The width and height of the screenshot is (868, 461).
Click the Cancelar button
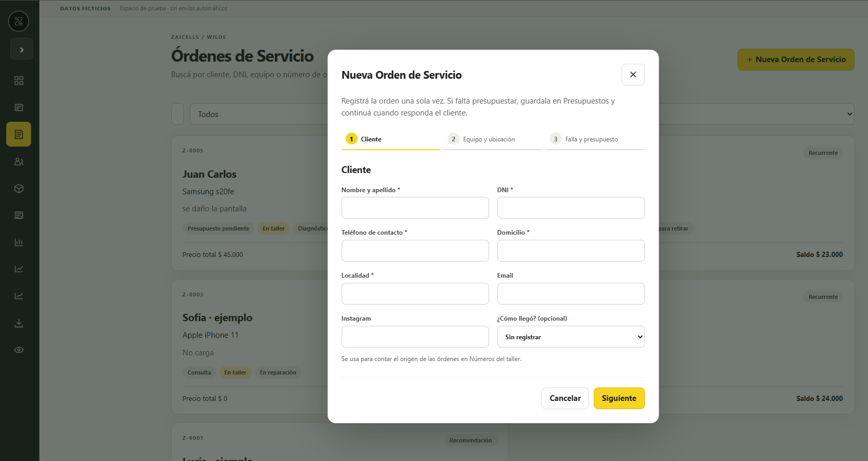point(565,398)
